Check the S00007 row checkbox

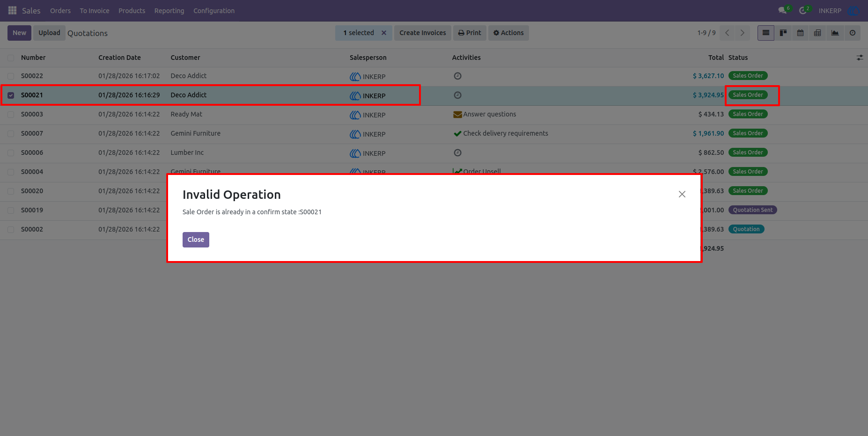pyautogui.click(x=11, y=134)
